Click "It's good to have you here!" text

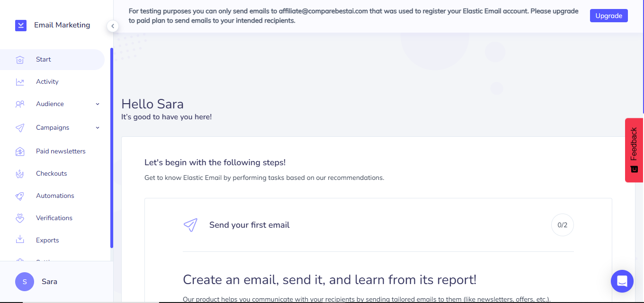tap(167, 117)
